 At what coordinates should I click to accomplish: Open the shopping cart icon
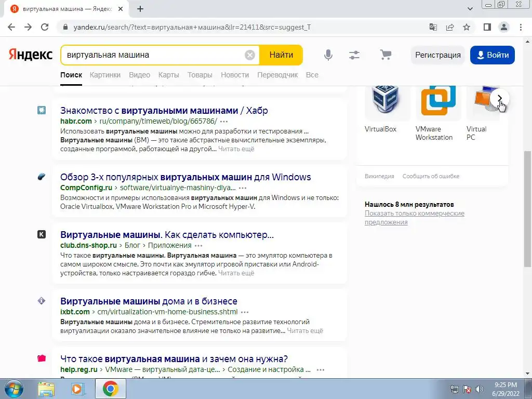(385, 55)
